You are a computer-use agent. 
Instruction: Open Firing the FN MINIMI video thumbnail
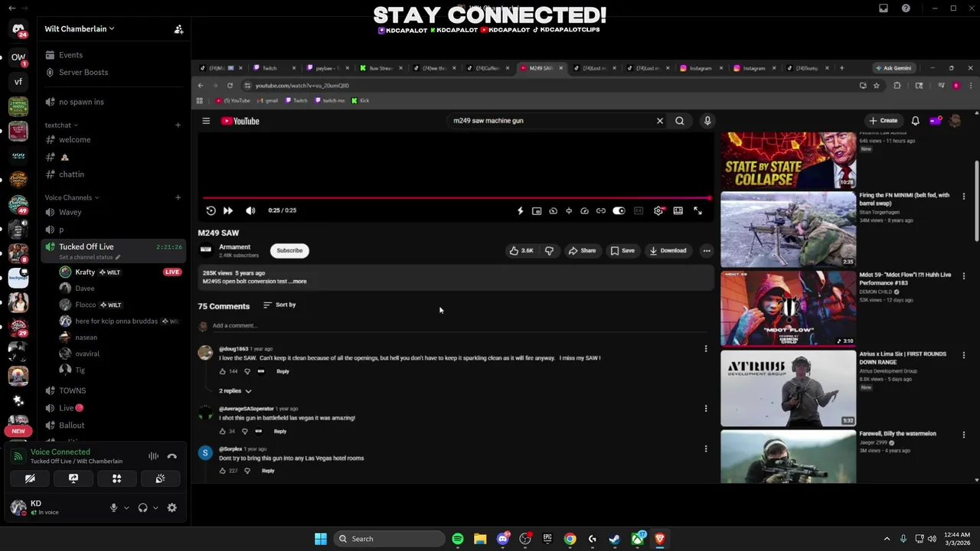click(788, 229)
